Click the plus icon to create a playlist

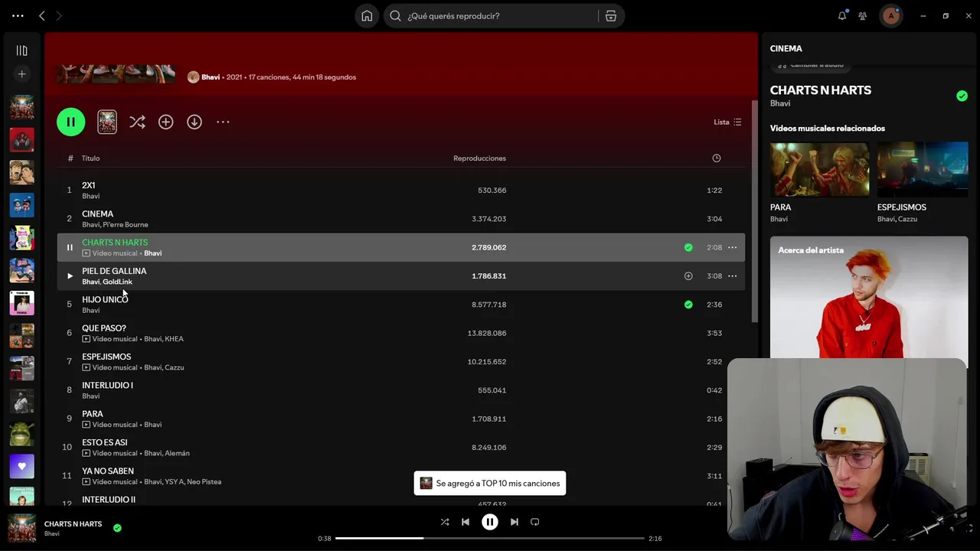coord(21,74)
